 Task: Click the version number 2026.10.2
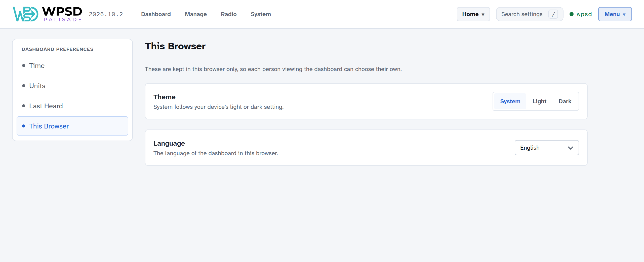(106, 14)
